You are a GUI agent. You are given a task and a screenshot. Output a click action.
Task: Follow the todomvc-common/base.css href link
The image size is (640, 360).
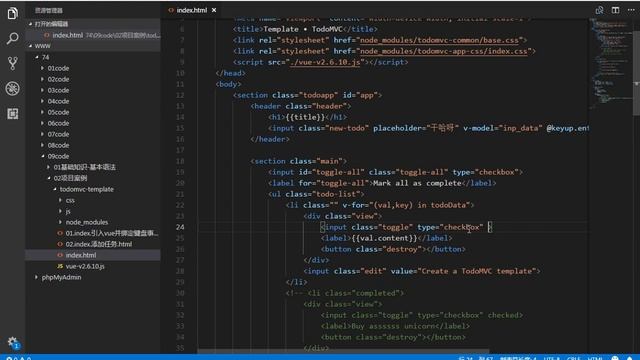tap(439, 40)
